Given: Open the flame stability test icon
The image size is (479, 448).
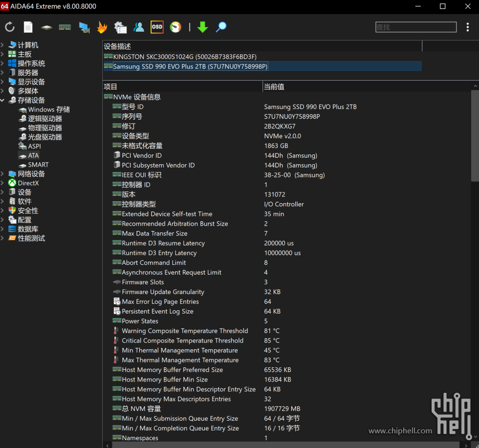Looking at the screenshot, I should click(x=102, y=27).
